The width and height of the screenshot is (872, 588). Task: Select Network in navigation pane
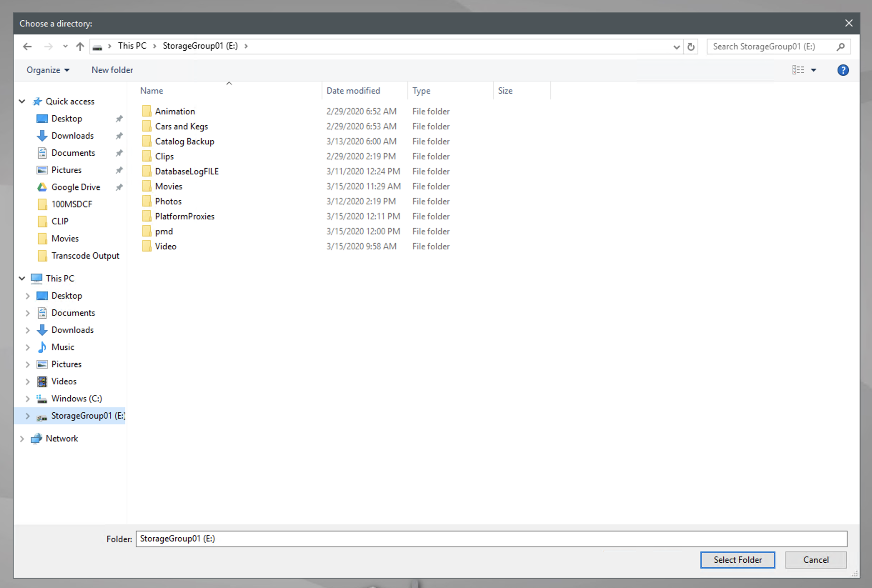[61, 439]
